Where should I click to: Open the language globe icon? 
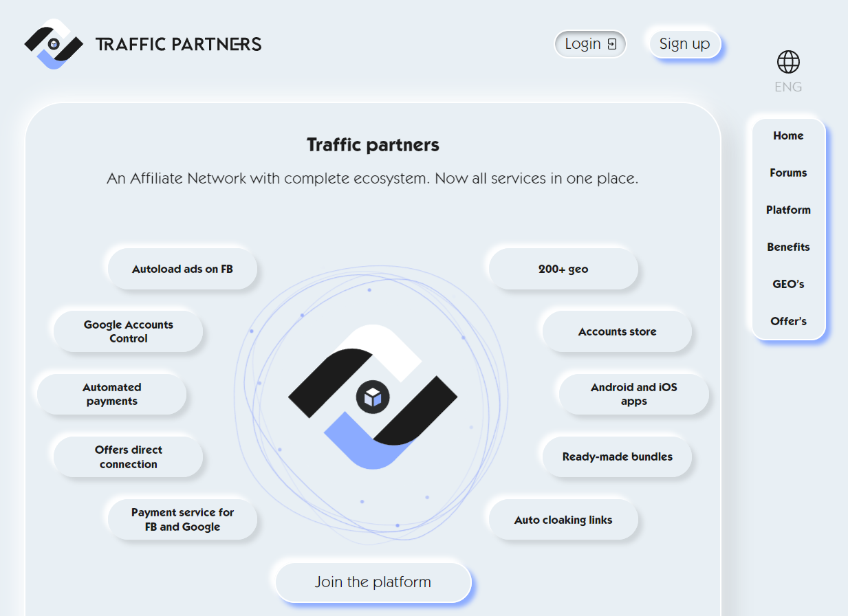787,62
